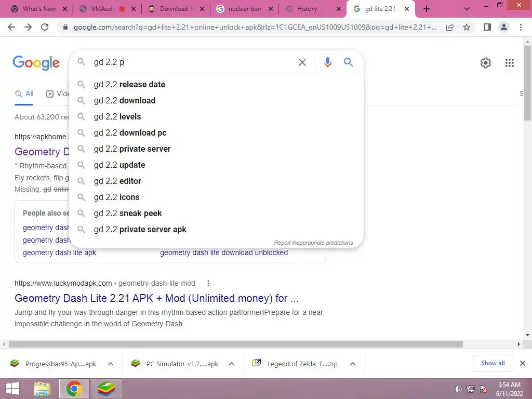The height and width of the screenshot is (399, 532).
Task: Close the What's New tab
Action: tap(65, 9)
